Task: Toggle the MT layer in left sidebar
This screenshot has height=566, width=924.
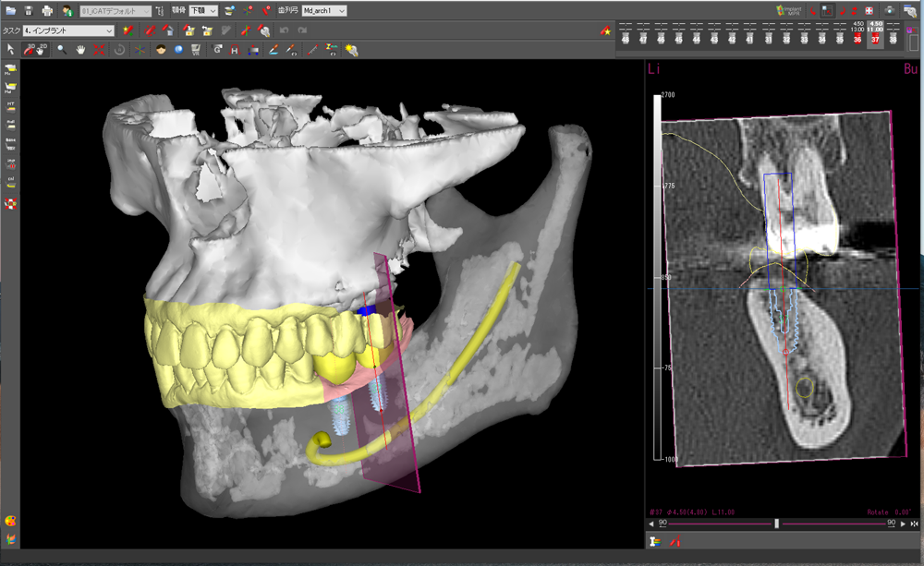Action: pyautogui.click(x=10, y=106)
